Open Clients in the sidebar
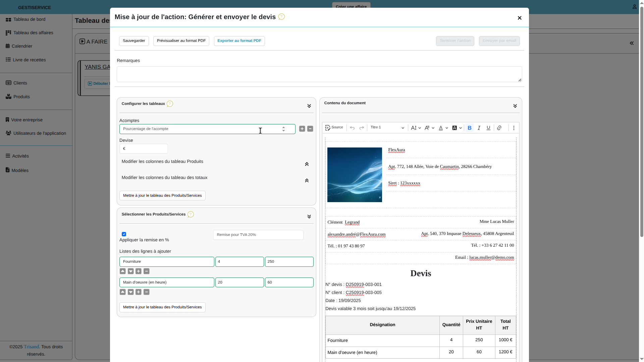The image size is (644, 362). click(x=20, y=83)
